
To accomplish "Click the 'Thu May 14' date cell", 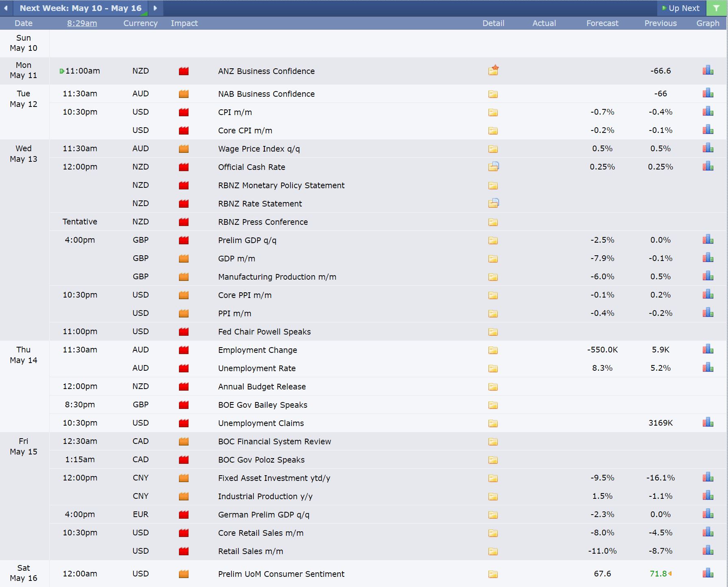I will pos(24,355).
